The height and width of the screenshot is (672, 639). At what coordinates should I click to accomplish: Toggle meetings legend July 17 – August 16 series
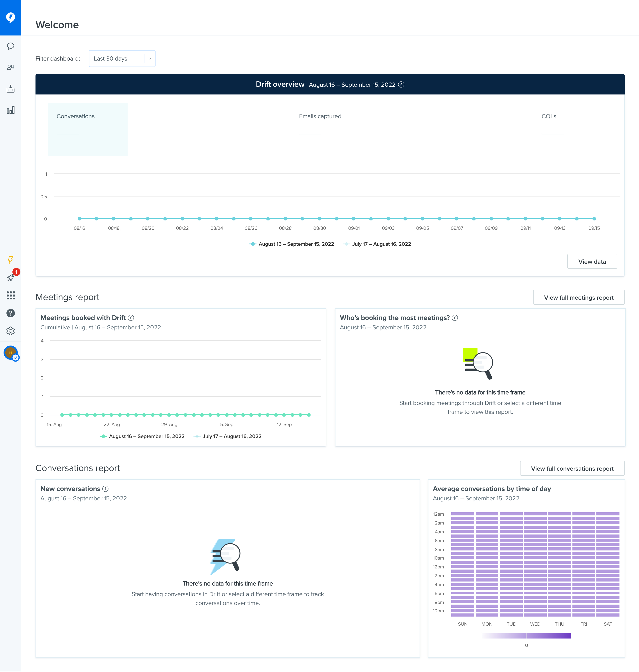(x=227, y=436)
